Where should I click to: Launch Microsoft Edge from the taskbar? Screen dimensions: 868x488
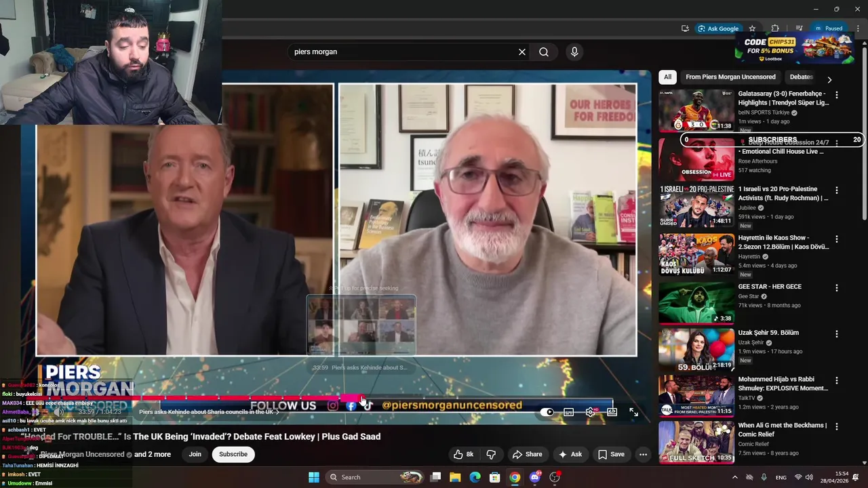coord(475,477)
